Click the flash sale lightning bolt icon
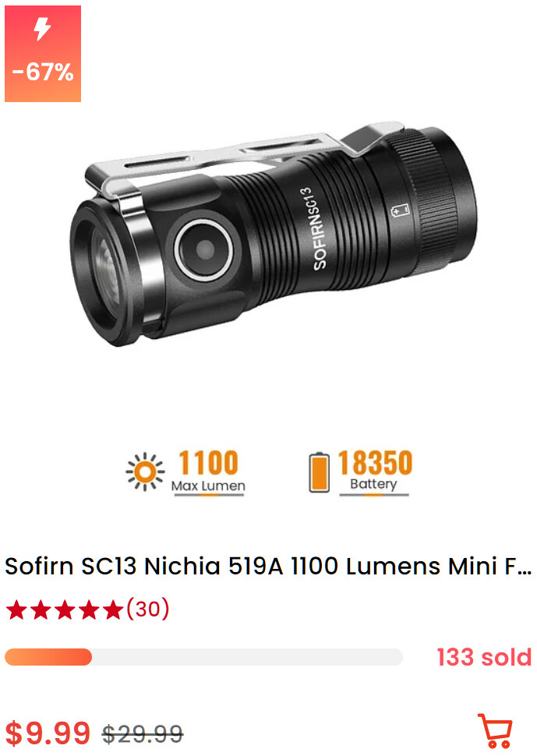 pyautogui.click(x=42, y=29)
